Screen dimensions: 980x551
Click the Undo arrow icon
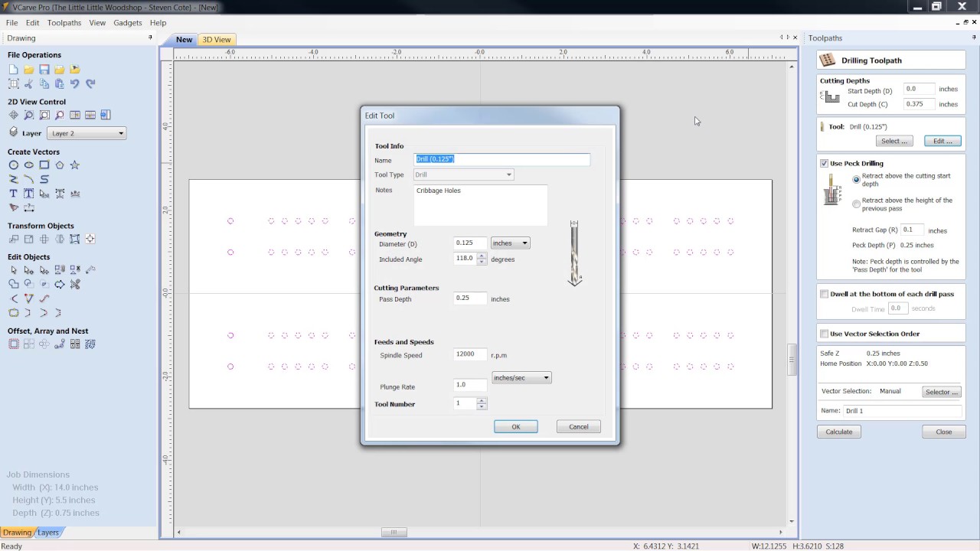74,84
